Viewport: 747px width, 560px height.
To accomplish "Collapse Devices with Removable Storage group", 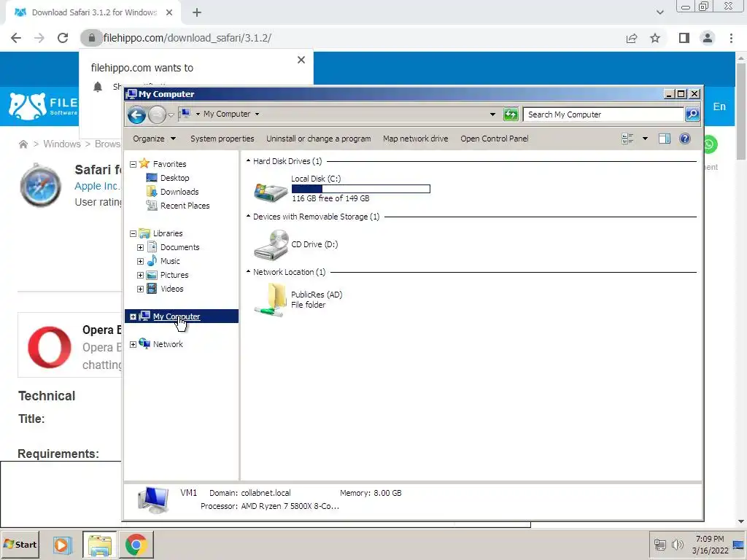I will [248, 216].
